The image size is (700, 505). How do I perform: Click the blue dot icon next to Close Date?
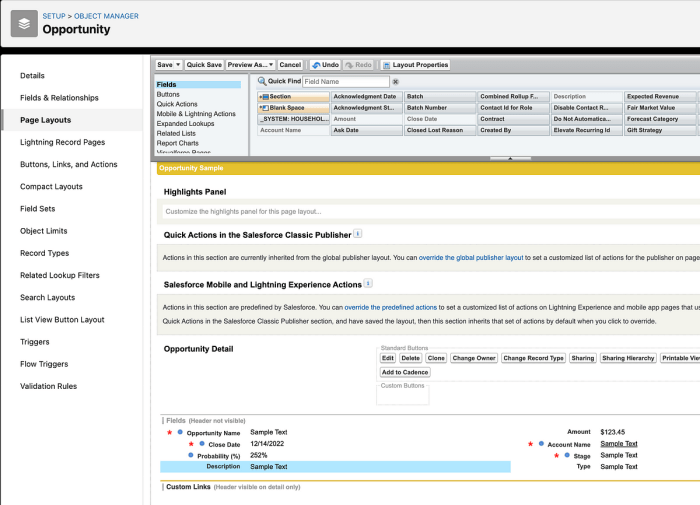202,444
